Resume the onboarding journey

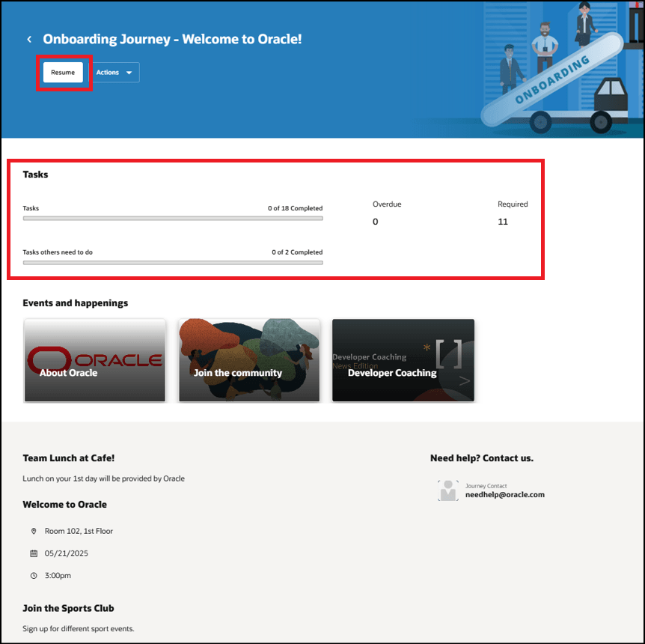(x=63, y=73)
